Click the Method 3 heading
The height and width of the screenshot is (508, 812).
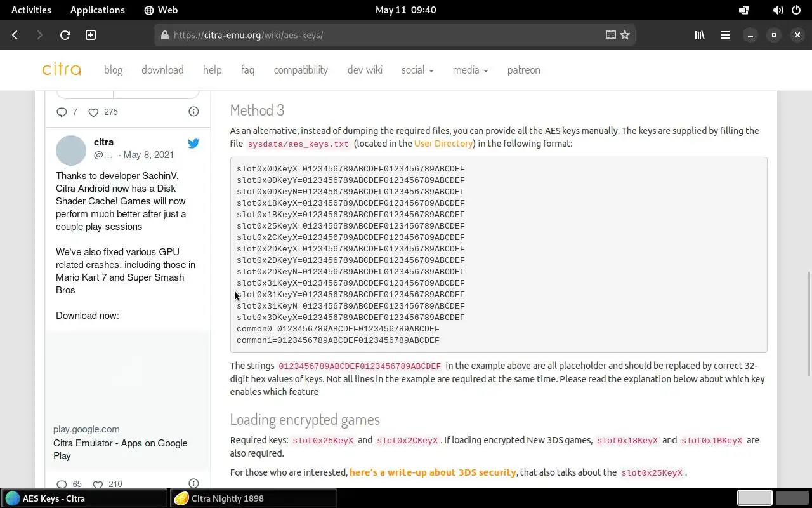257,110
